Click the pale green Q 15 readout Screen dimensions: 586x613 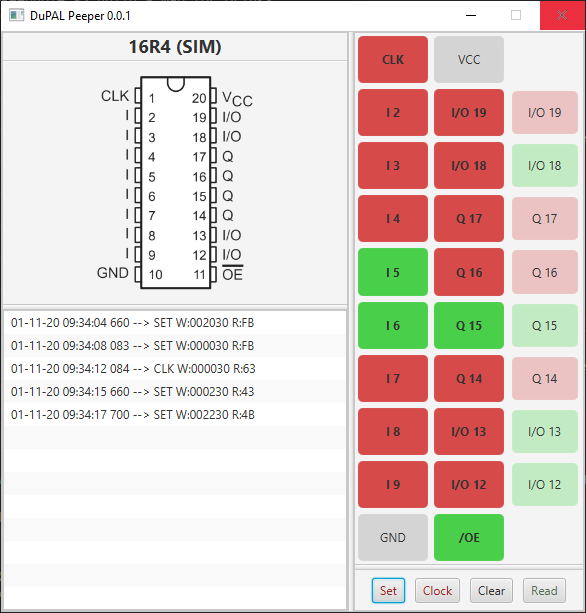coord(545,325)
